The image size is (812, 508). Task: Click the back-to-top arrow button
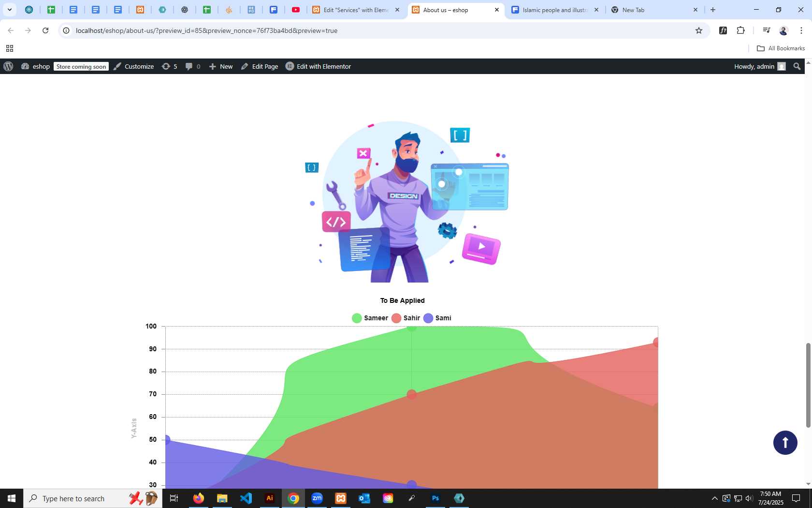point(785,443)
